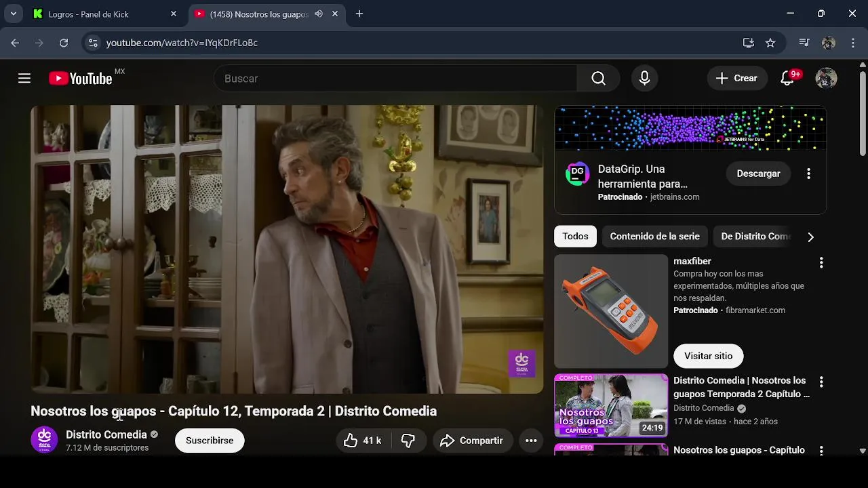
Task: Open a new browser tab
Action: (x=359, y=14)
